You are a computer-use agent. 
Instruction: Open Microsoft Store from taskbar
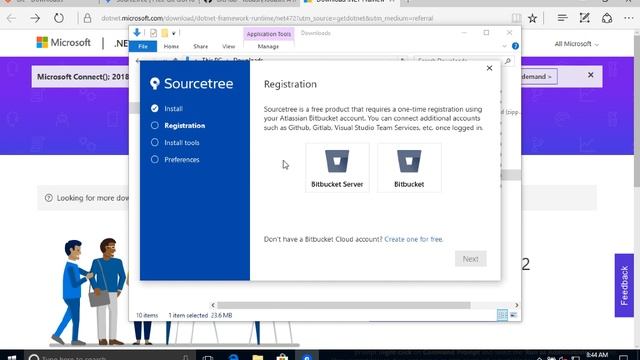[x=282, y=358]
